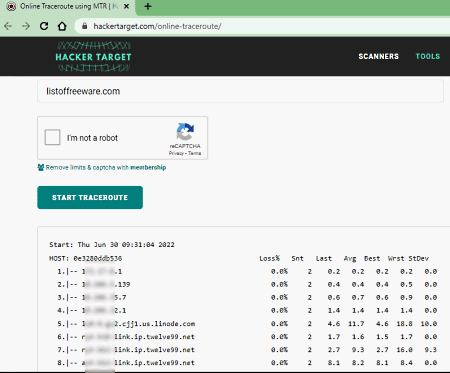Click the START TRACEROUTE button
Image resolution: width=450 pixels, height=373 pixels.
tap(90, 197)
